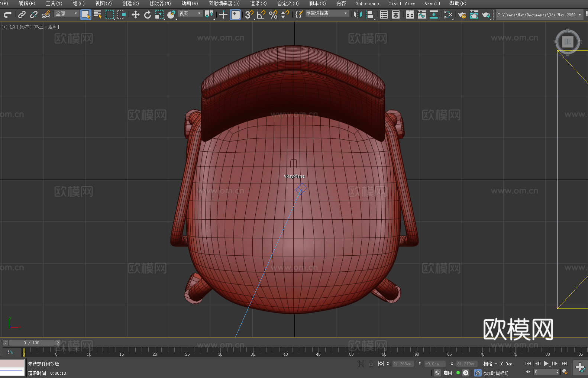The height and width of the screenshot is (378, 588).
Task: Click the ViewCube at viewport corner
Action: tap(568, 42)
